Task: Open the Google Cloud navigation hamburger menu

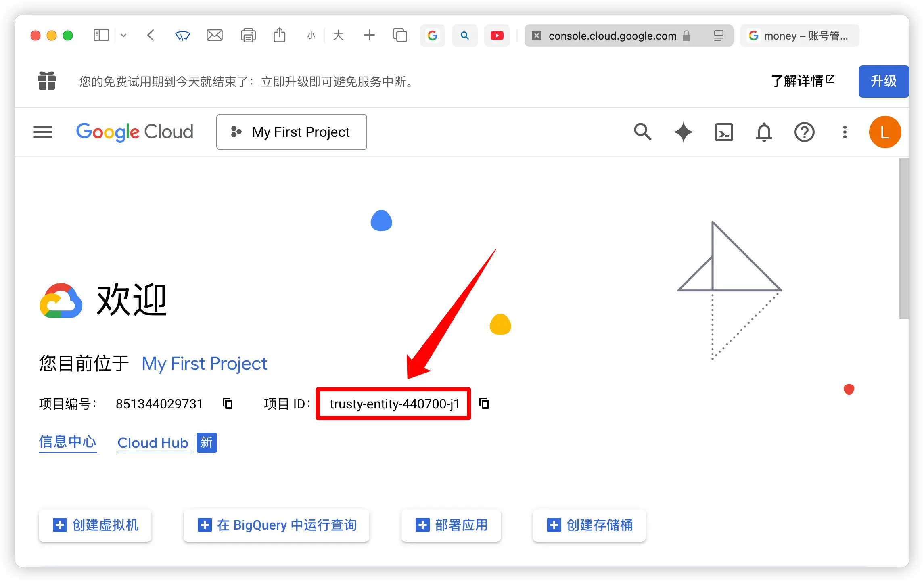Action: (43, 132)
